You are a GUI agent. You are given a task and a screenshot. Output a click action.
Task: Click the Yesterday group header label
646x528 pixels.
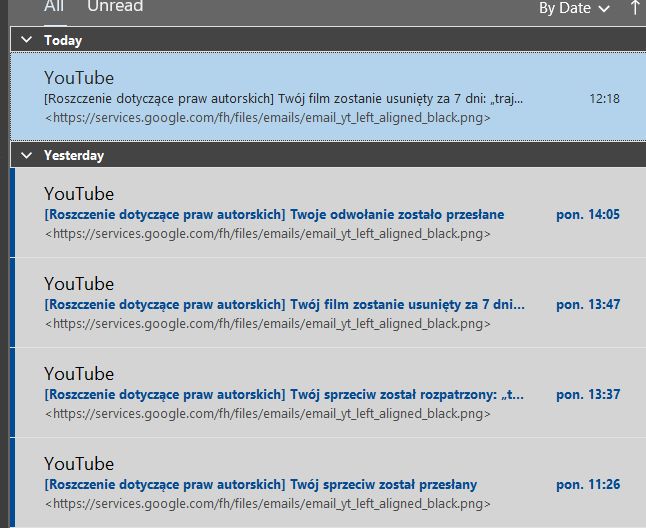point(74,155)
